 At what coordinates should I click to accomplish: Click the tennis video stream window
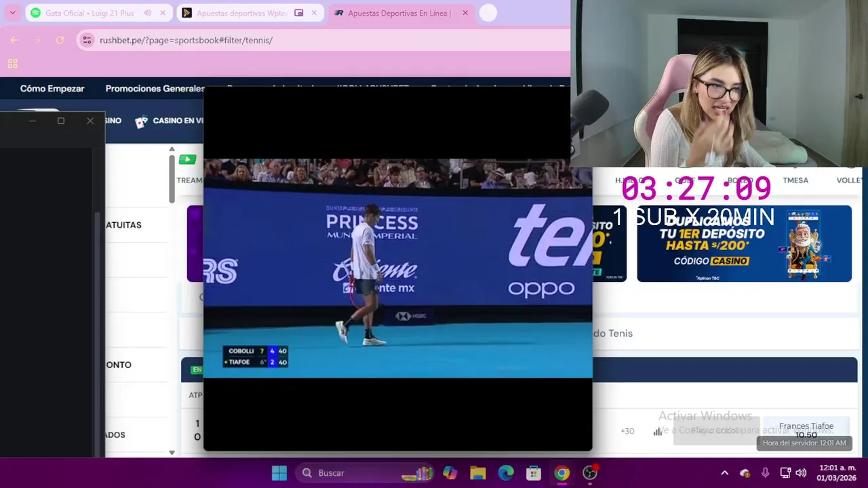(x=397, y=268)
